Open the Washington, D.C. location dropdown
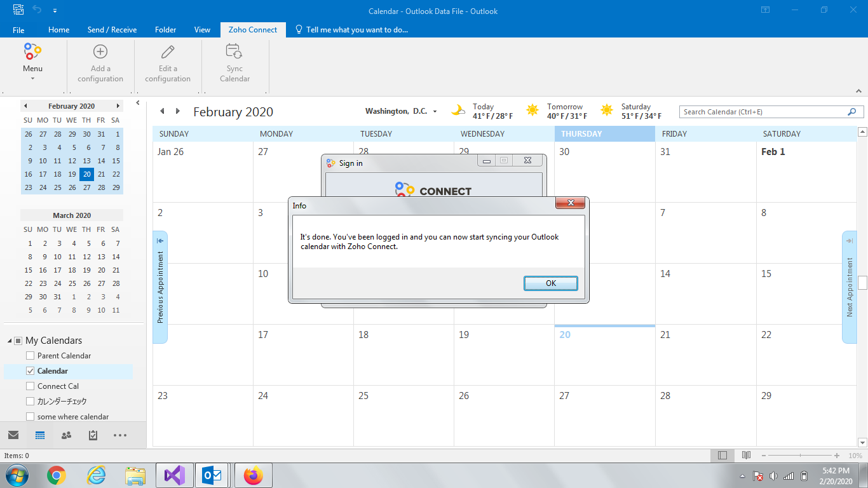The width and height of the screenshot is (868, 488). click(x=435, y=112)
